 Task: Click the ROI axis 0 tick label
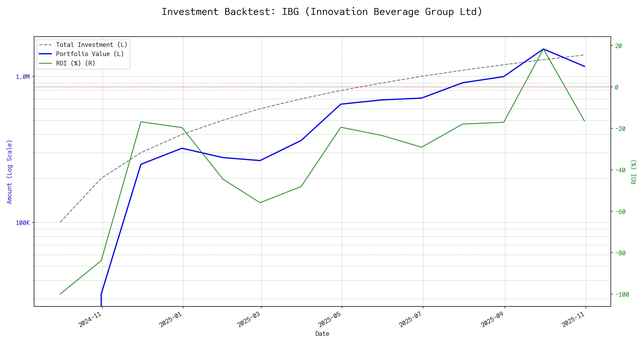click(617, 87)
